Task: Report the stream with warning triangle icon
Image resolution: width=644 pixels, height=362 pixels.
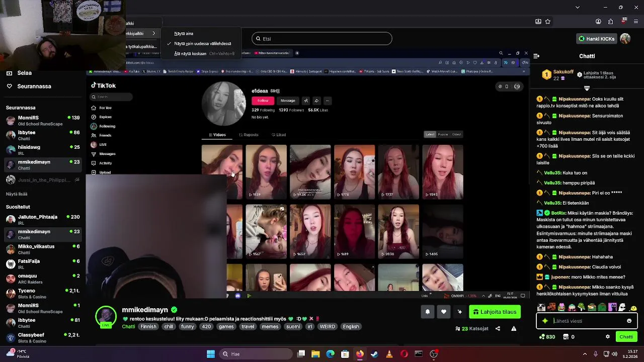Action: [x=514, y=329]
